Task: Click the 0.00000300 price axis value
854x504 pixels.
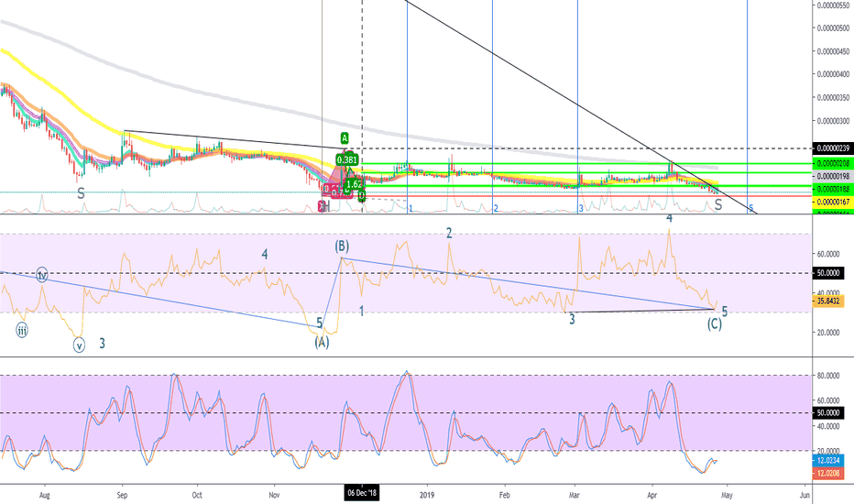Action: (x=833, y=121)
